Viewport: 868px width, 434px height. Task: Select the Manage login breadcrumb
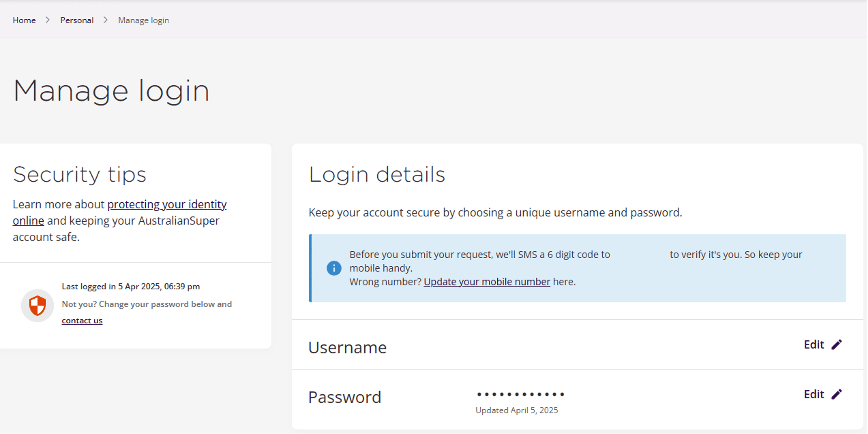144,20
